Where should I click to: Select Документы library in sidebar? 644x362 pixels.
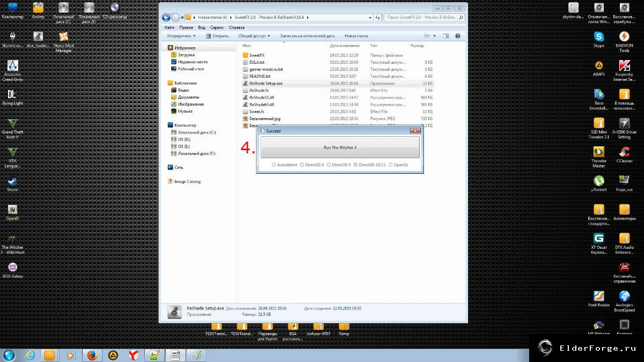[x=185, y=97]
